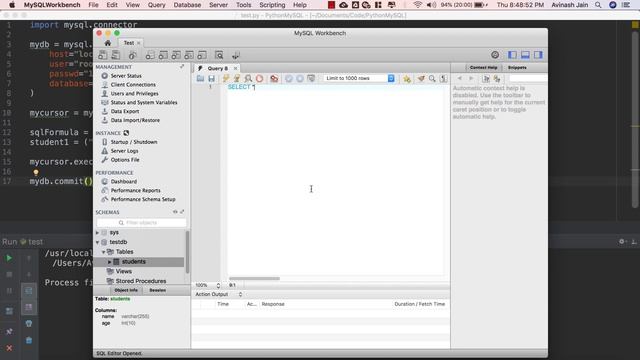
Task: Open the object inspector icon
Action: pyautogui.click(x=132, y=55)
